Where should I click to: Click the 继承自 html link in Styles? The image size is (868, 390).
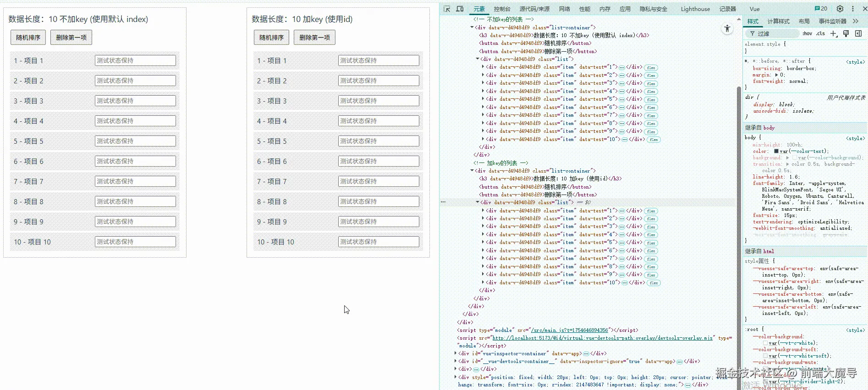click(x=769, y=251)
